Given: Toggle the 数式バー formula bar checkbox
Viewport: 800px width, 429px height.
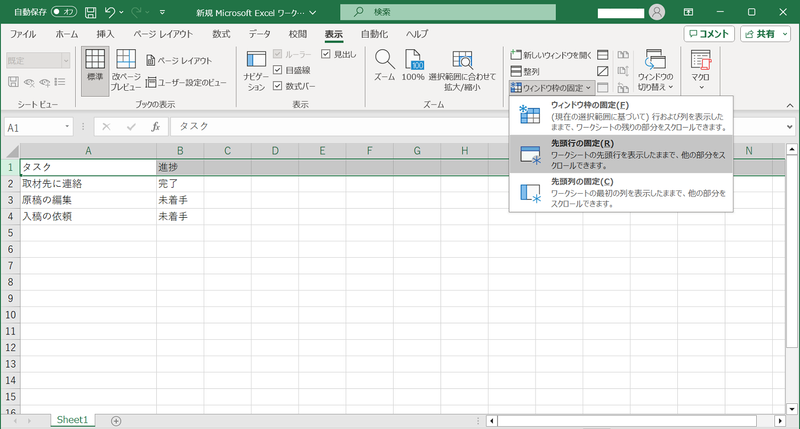Looking at the screenshot, I should [x=278, y=86].
